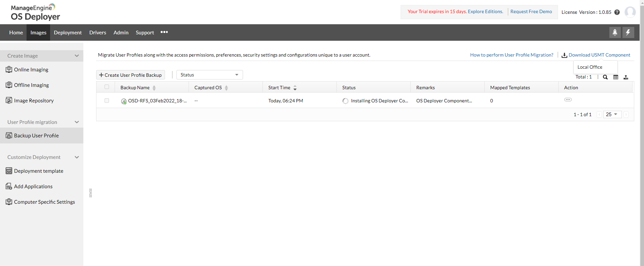The width and height of the screenshot is (644, 266).
Task: Open the user avatar profile menu
Action: pos(630,12)
